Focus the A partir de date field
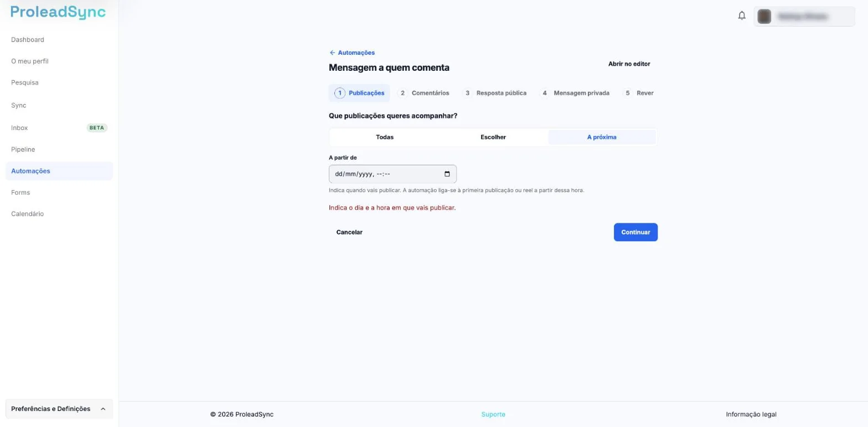The width and height of the screenshot is (868, 427). point(392,174)
